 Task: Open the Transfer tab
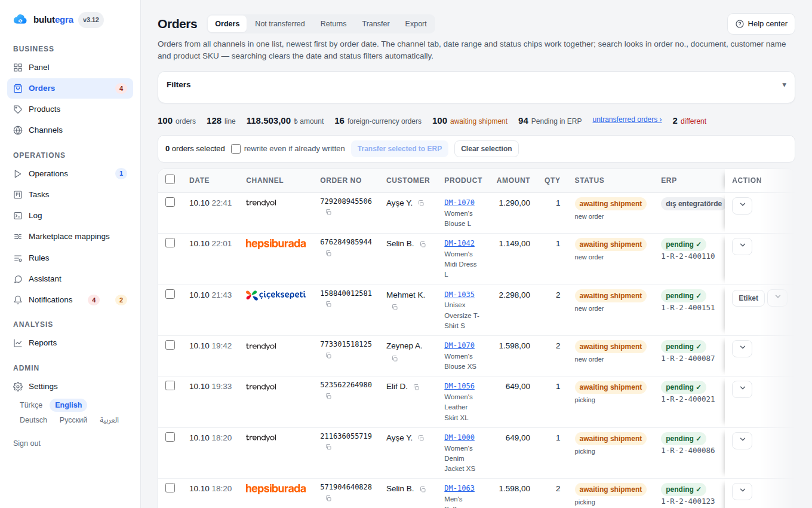(x=376, y=24)
